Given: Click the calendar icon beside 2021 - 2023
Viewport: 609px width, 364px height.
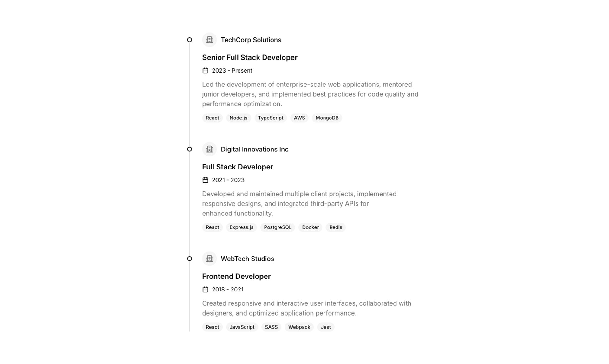Looking at the screenshot, I should pyautogui.click(x=205, y=180).
